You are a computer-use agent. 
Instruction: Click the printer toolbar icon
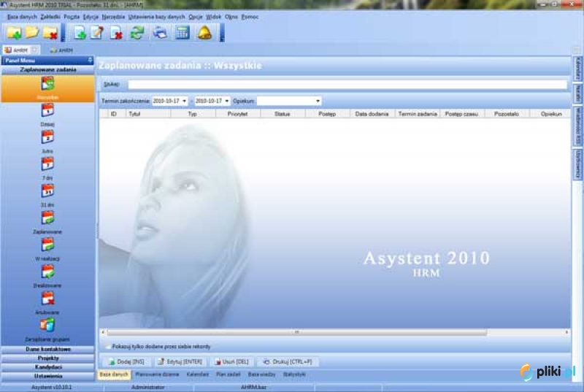tap(160, 33)
